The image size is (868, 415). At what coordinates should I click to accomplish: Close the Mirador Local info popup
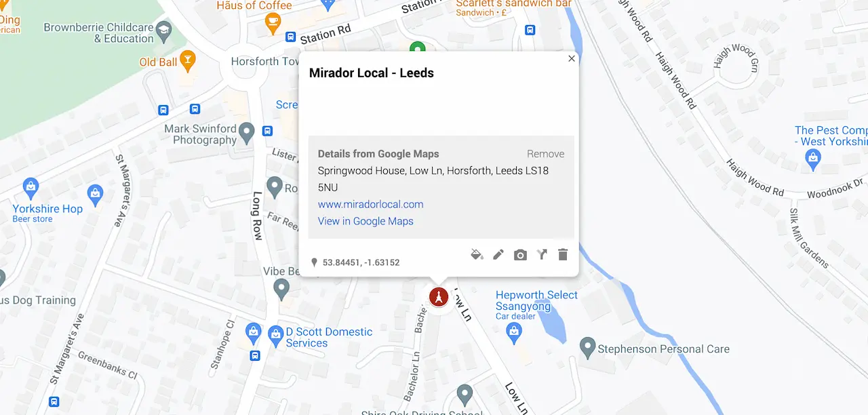(572, 59)
